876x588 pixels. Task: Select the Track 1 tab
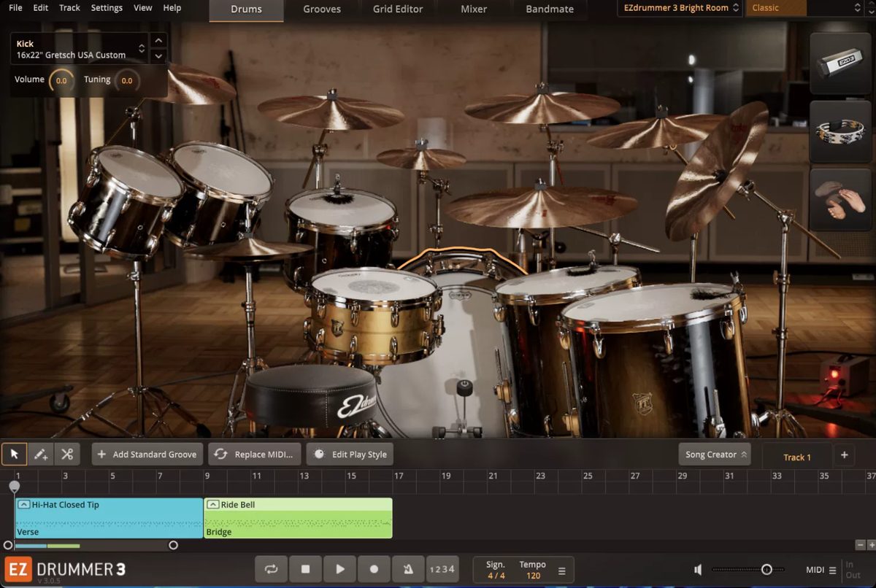coord(797,457)
